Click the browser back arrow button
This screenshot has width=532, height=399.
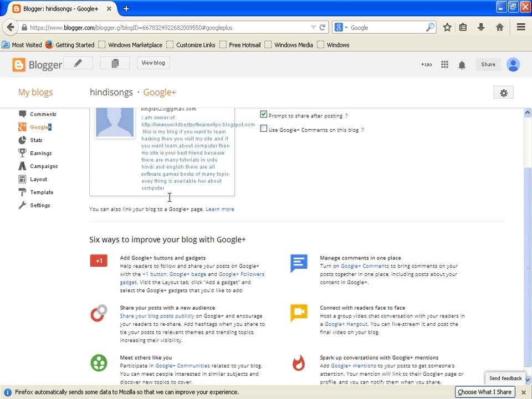tap(11, 27)
